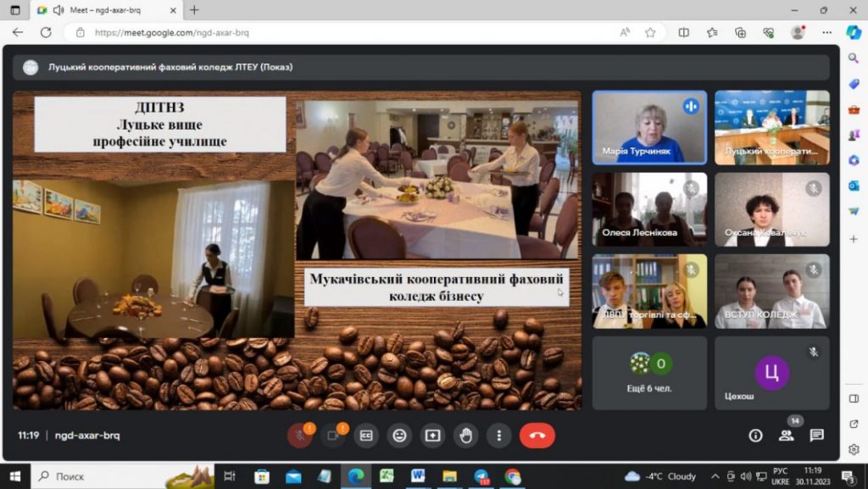Click the Present now screen share icon

[x=432, y=436]
